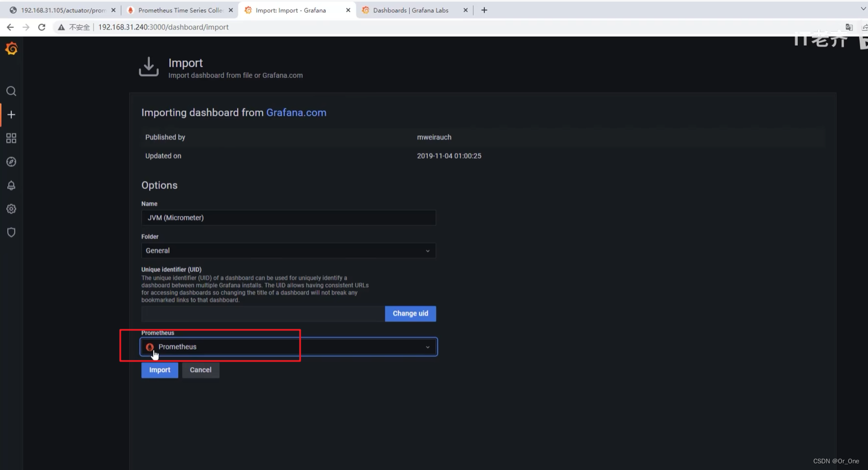Open the Alerting bell icon
The width and height of the screenshot is (868, 470).
(x=11, y=185)
